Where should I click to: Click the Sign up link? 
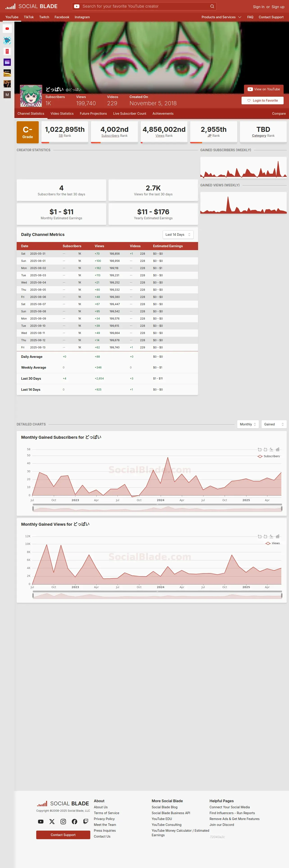[278, 7]
